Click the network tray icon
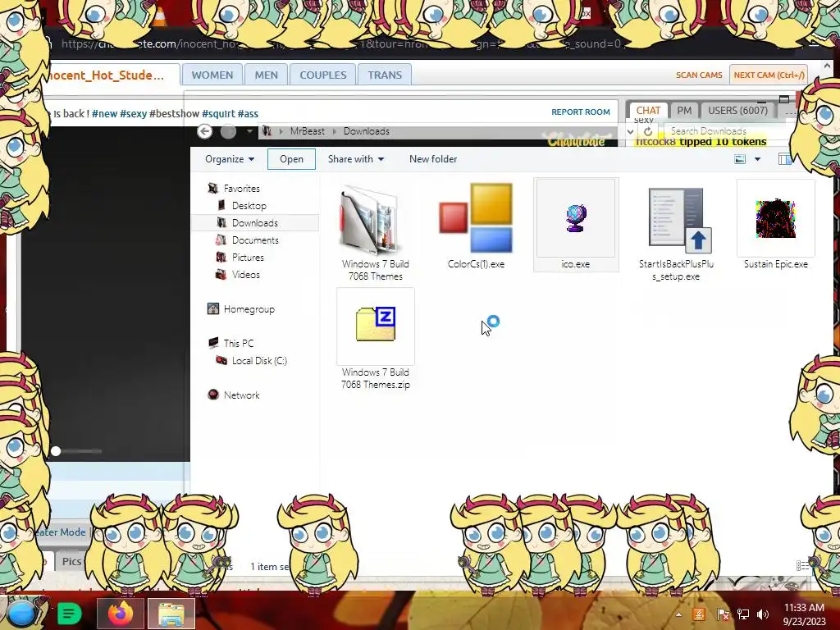The height and width of the screenshot is (630, 840). point(743,614)
